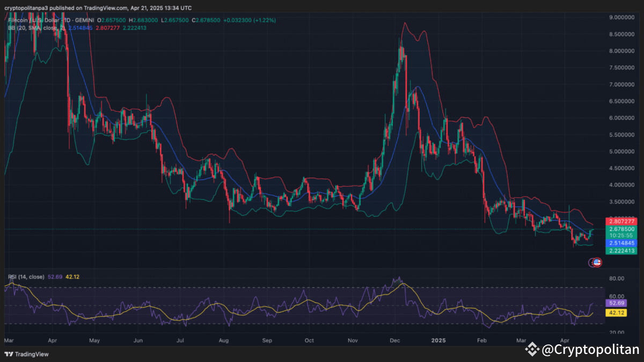Click blue 2.514845 label on price axis
This screenshot has width=644, height=362.
pyautogui.click(x=621, y=243)
